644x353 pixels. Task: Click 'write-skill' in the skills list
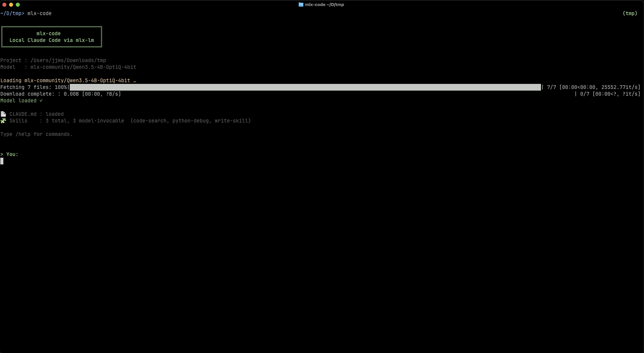[x=231, y=121]
